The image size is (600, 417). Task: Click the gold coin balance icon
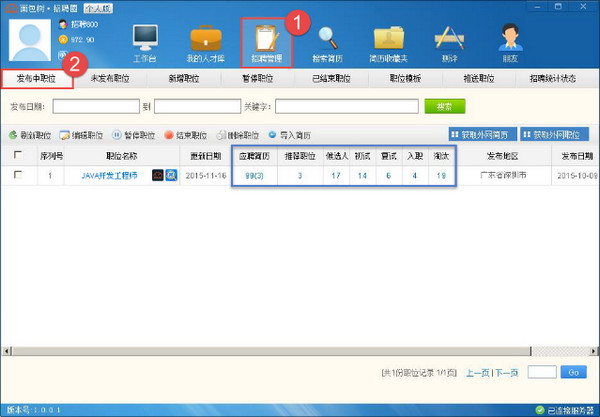pyautogui.click(x=63, y=39)
